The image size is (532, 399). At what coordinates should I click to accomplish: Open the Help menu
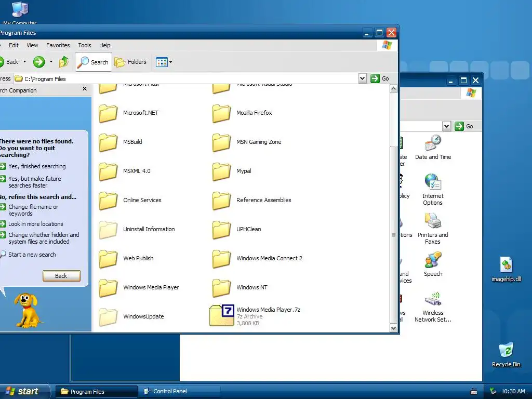click(104, 45)
